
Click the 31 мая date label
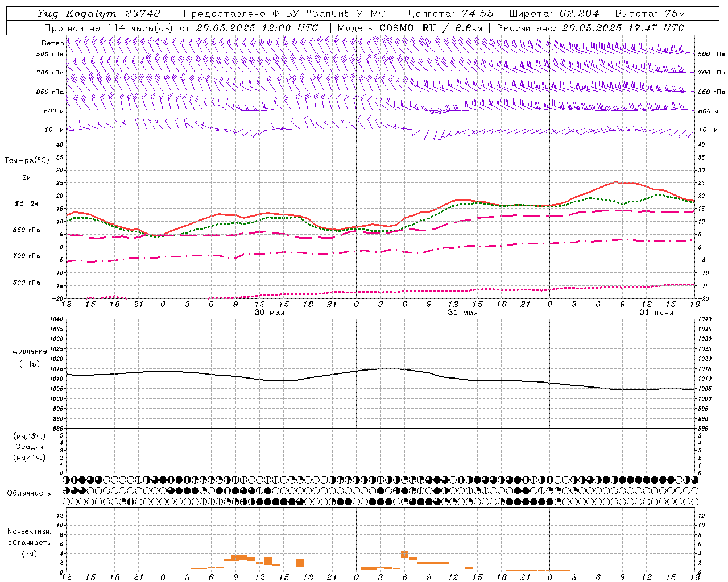(463, 313)
